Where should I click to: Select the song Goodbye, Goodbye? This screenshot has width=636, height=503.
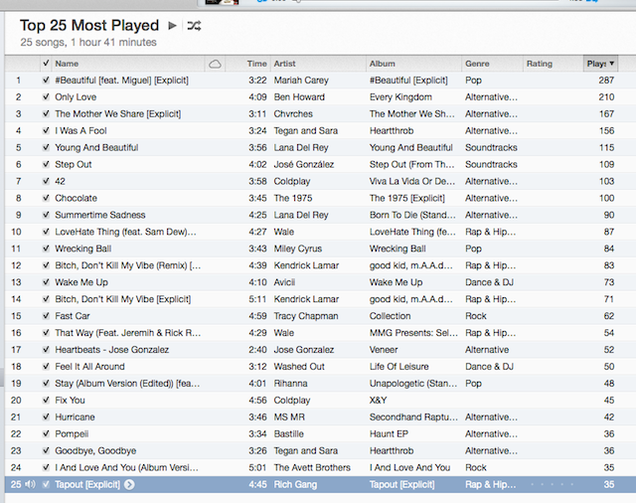click(x=96, y=451)
